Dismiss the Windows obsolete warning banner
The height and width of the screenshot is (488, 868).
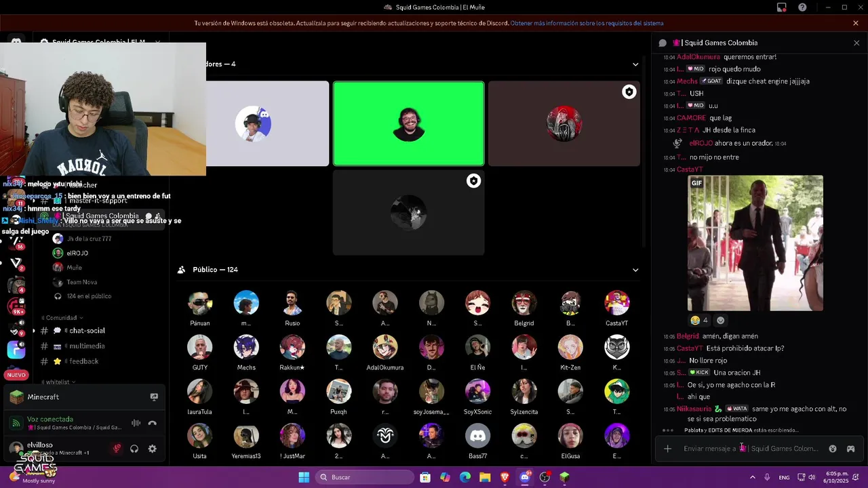click(x=856, y=23)
